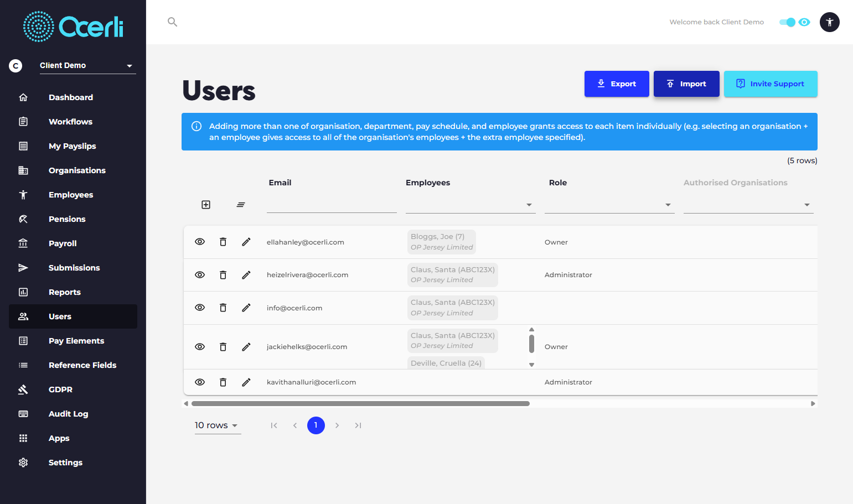853x504 pixels.
Task: Click the Email column header
Action: (x=280, y=183)
